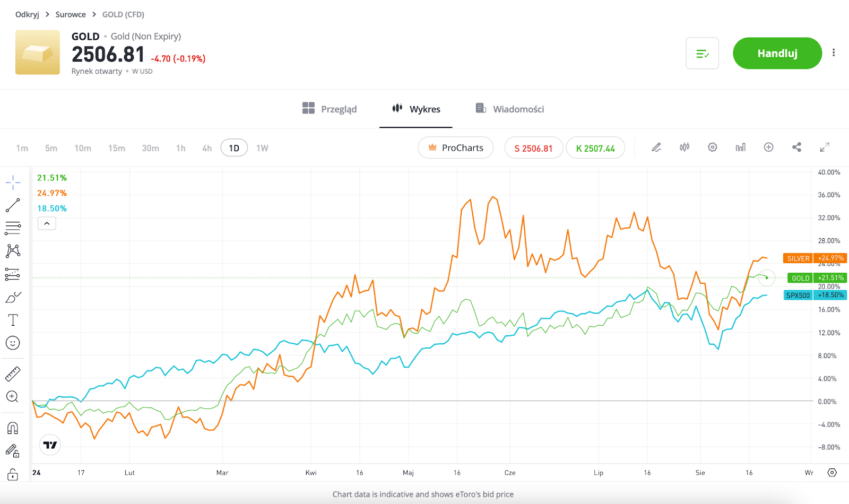Add comparison symbol with plus icon

(768, 147)
